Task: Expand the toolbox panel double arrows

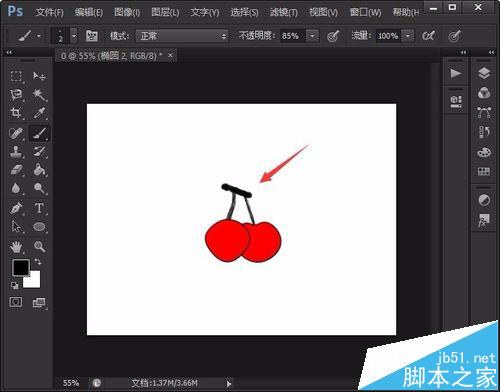Action: (9, 52)
